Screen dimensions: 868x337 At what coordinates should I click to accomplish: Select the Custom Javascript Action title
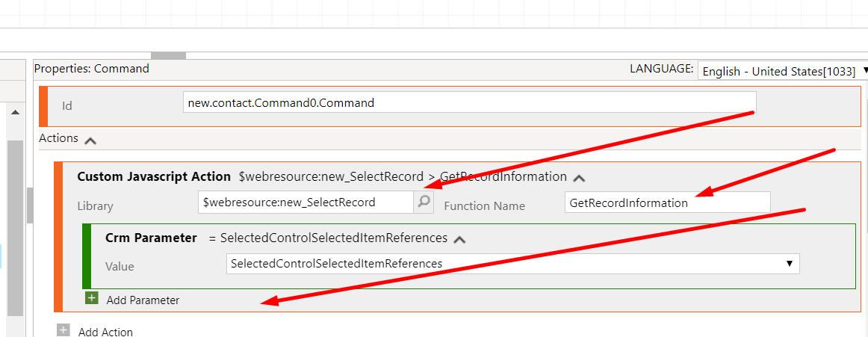pos(154,177)
